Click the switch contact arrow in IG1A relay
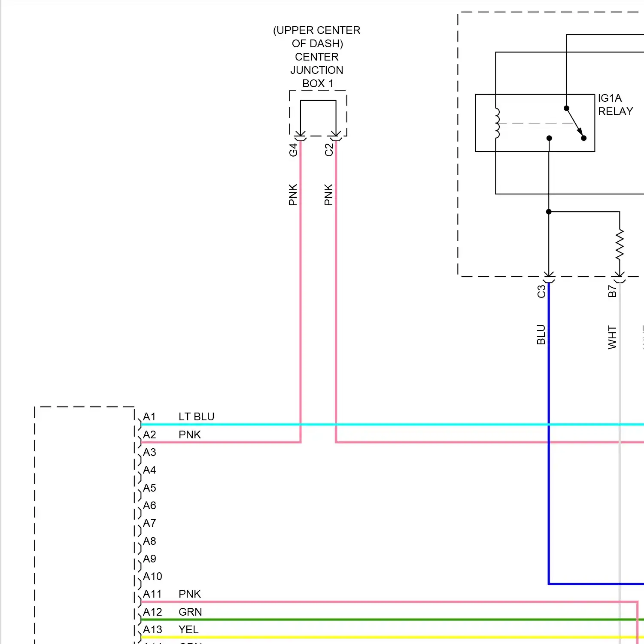 575,123
